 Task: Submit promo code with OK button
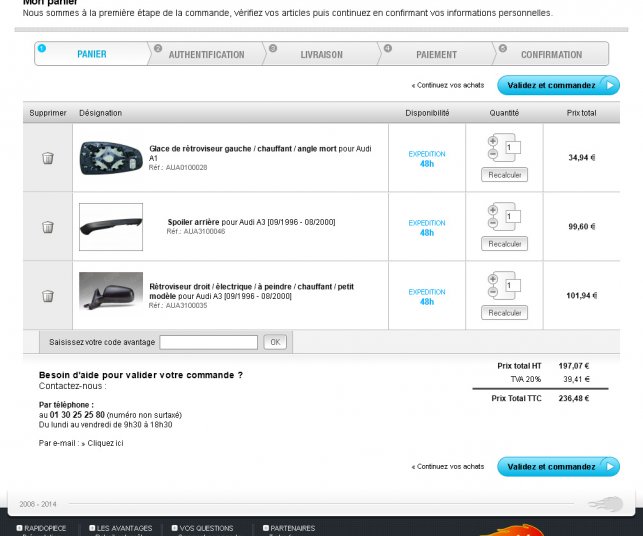[275, 342]
